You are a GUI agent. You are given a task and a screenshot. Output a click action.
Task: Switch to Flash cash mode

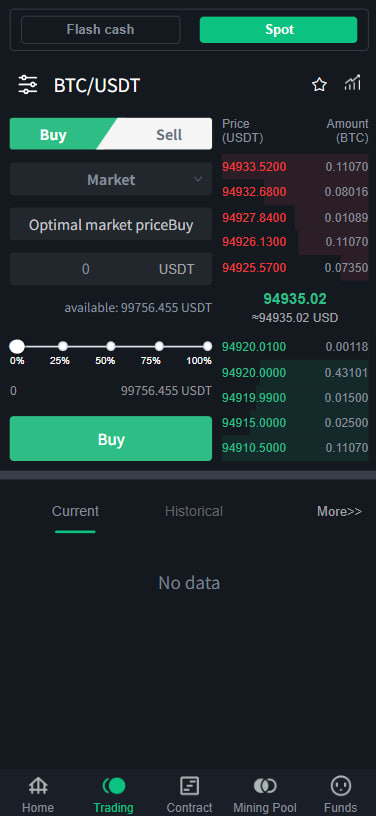(x=100, y=30)
